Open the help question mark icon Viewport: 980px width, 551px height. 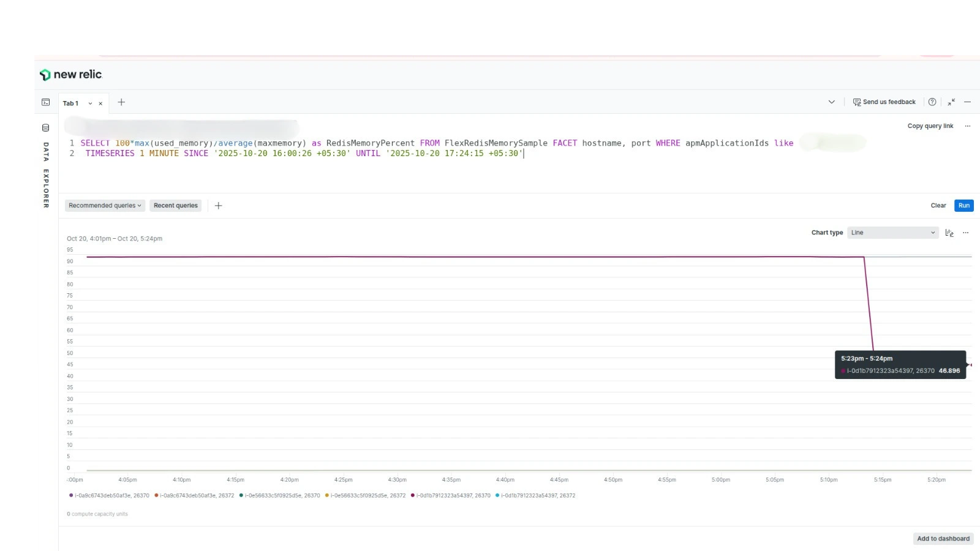click(932, 102)
